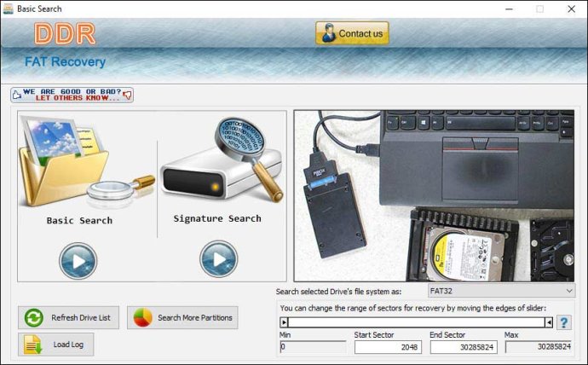Click the hard drive photo preview
This screenshot has width=588, height=365.
click(x=435, y=196)
